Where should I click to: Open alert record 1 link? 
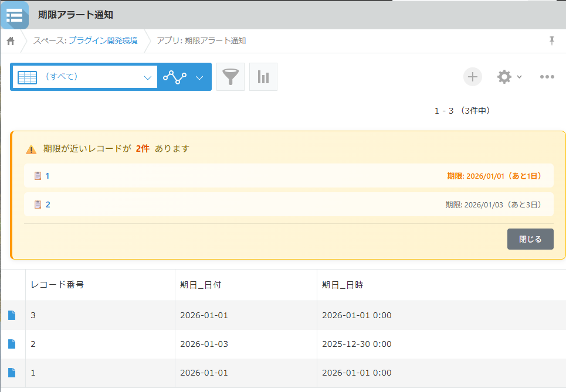click(x=48, y=176)
